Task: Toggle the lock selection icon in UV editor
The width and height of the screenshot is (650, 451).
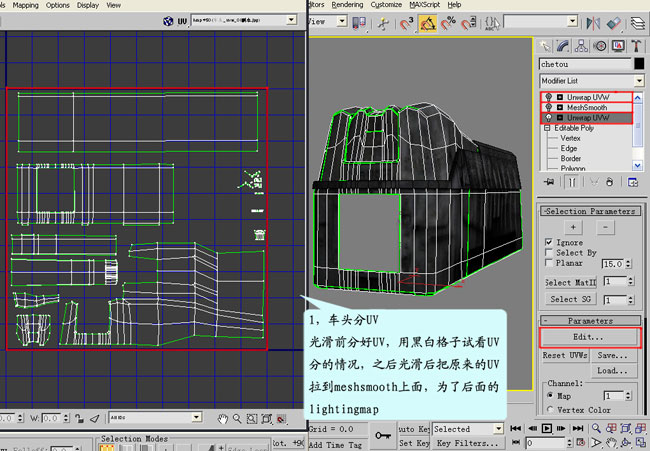Action: coord(80,419)
